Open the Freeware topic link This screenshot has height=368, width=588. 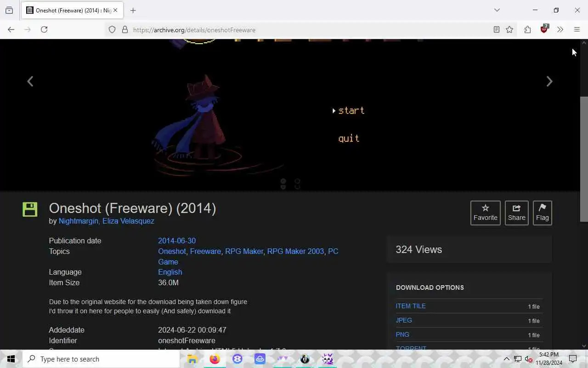click(205, 252)
